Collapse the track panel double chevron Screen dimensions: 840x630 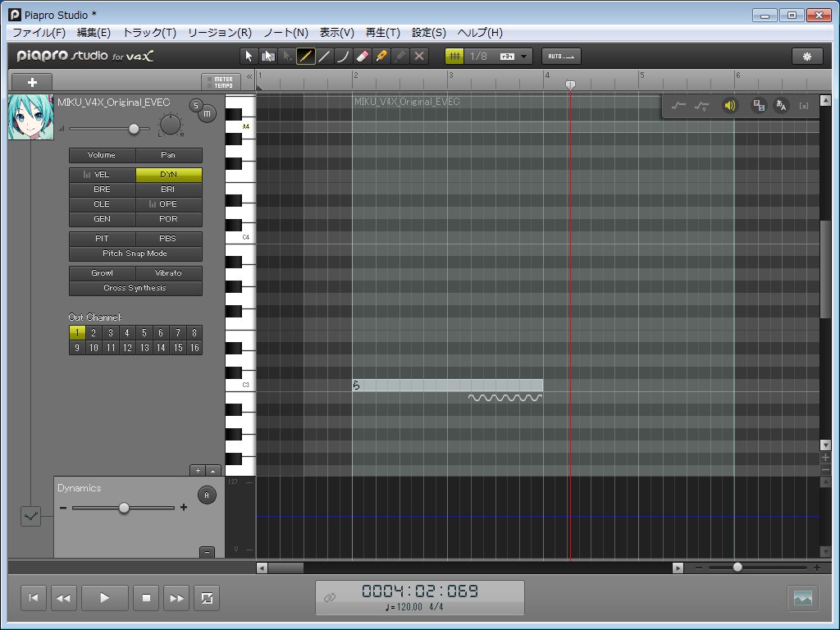[249, 76]
